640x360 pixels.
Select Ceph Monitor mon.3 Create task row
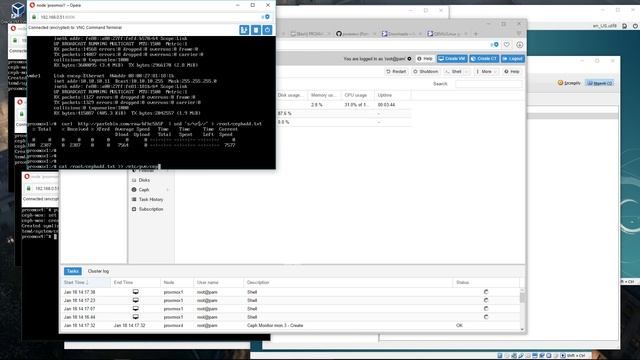[x=291, y=326]
